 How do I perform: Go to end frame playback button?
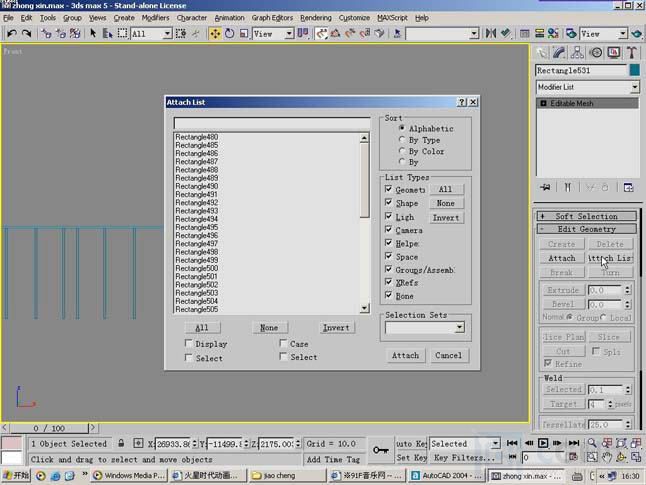(x=574, y=443)
